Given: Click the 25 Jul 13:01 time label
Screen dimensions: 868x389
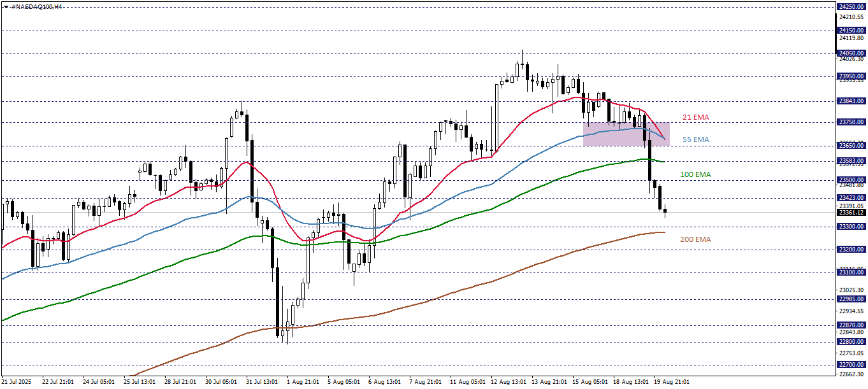Looking at the screenshot, I should (139, 382).
